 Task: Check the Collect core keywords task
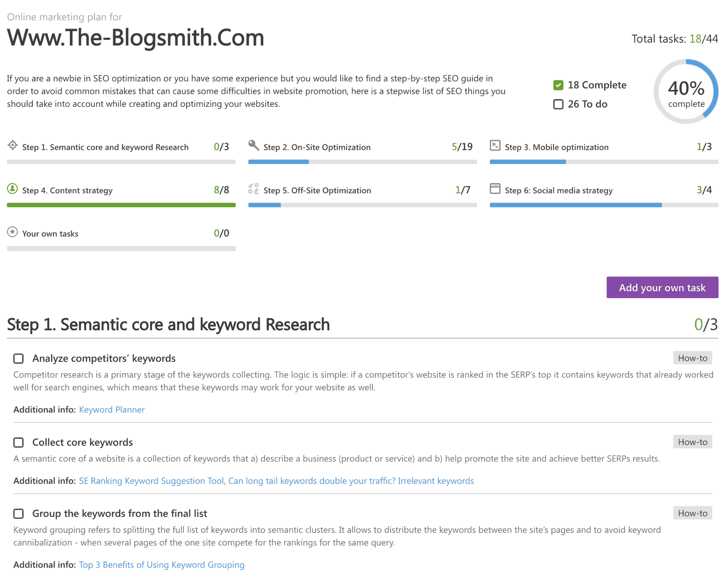tap(19, 443)
